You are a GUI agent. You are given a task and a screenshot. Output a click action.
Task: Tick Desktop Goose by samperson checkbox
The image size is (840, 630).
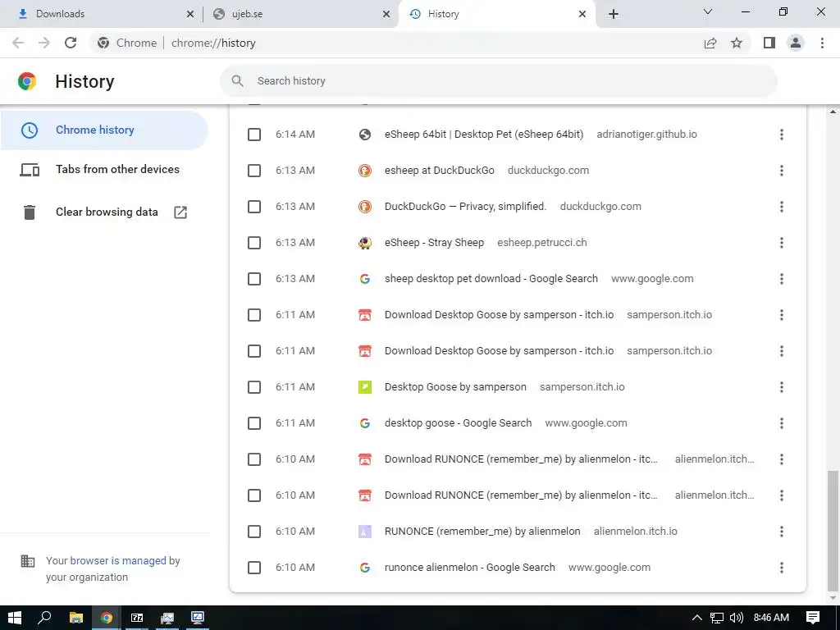254,387
